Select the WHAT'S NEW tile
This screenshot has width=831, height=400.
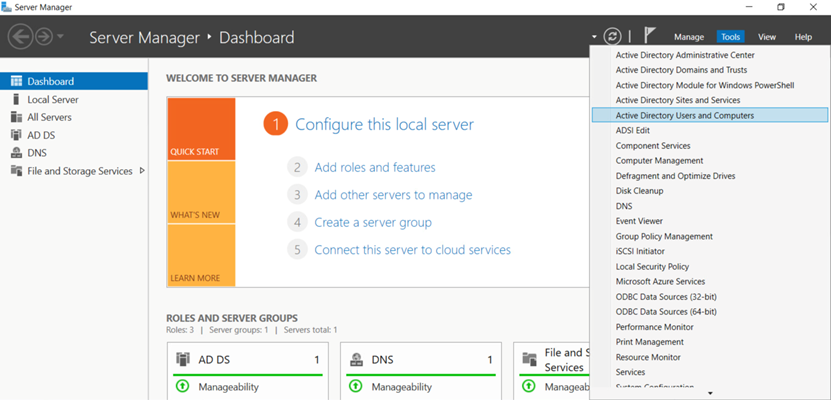[201, 192]
